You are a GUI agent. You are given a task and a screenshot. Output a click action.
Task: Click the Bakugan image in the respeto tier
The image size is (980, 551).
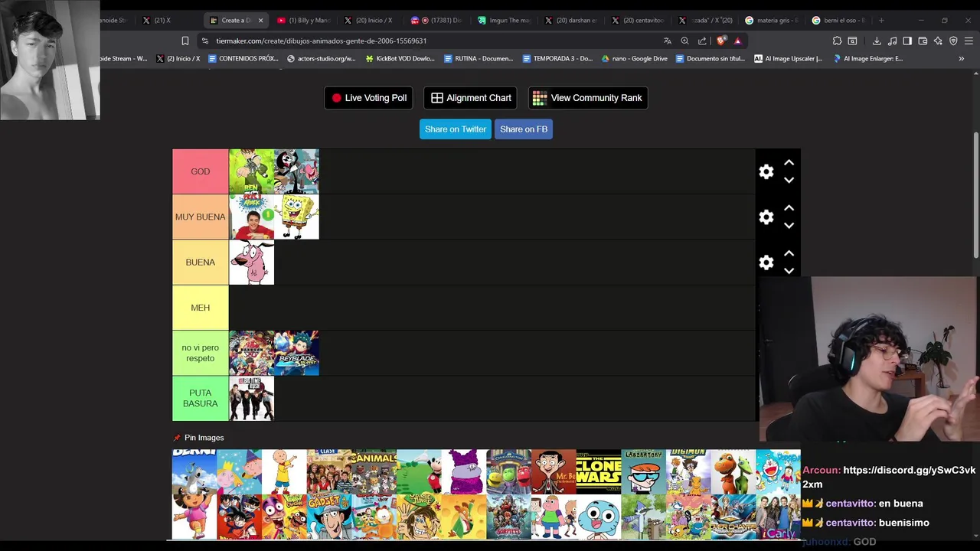click(x=251, y=353)
